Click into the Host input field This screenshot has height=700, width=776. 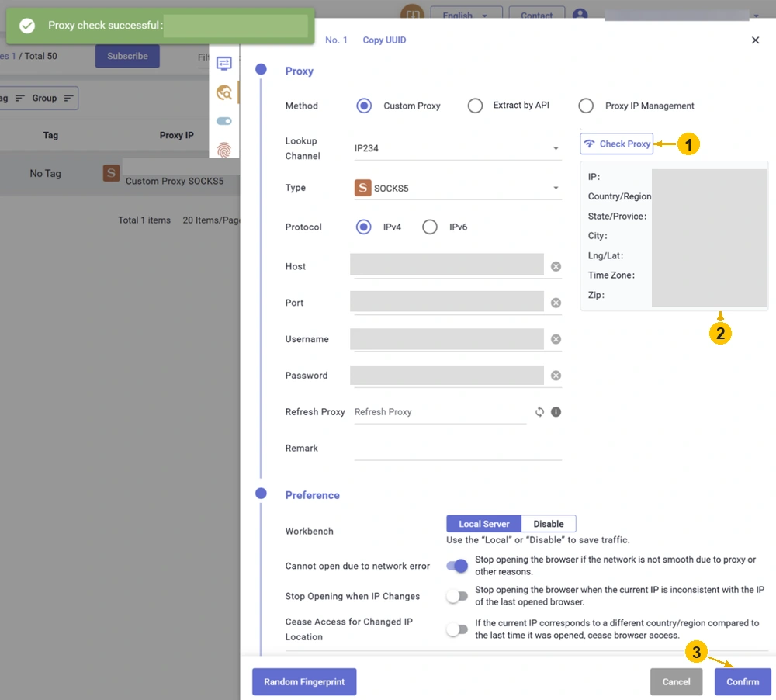(446, 265)
